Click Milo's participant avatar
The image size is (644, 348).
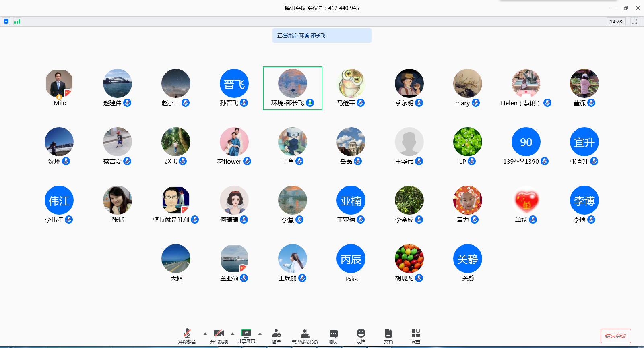click(x=59, y=83)
